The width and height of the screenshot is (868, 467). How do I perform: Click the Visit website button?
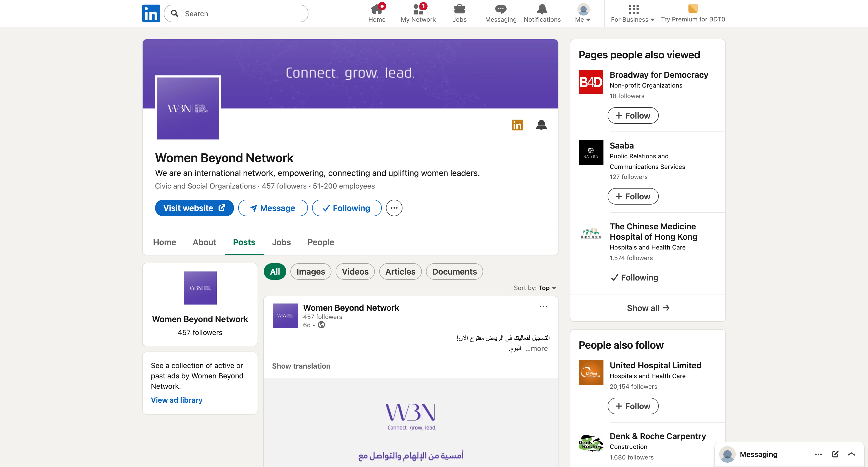[194, 208]
